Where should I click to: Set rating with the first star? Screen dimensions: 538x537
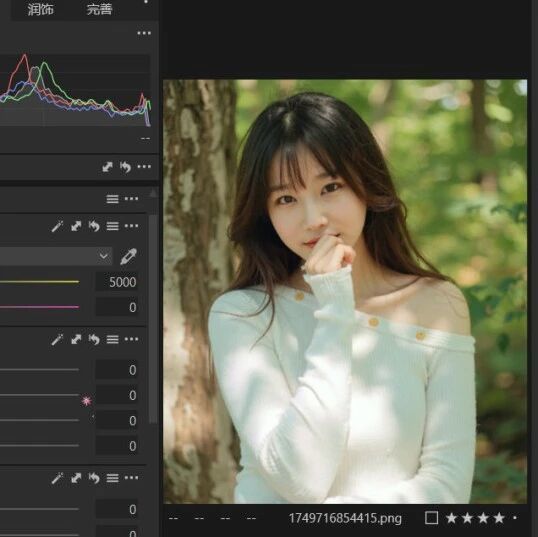451,518
